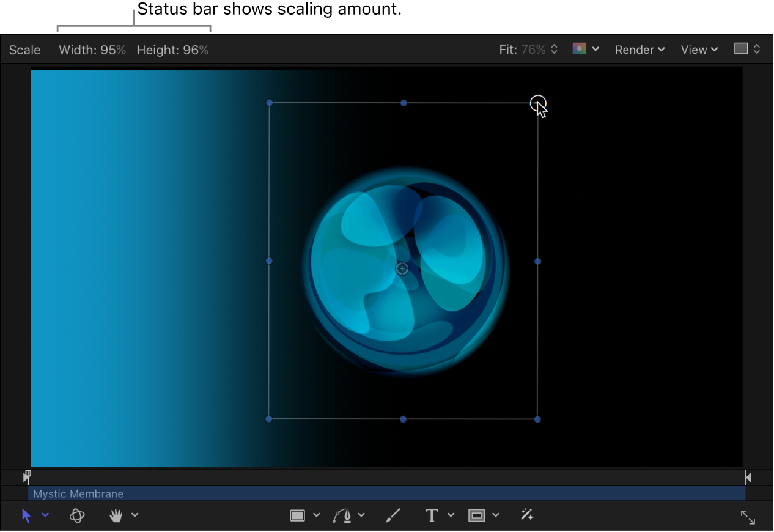The width and height of the screenshot is (774, 532).
Task: Open the channel display color dropdown
Action: pos(586,49)
